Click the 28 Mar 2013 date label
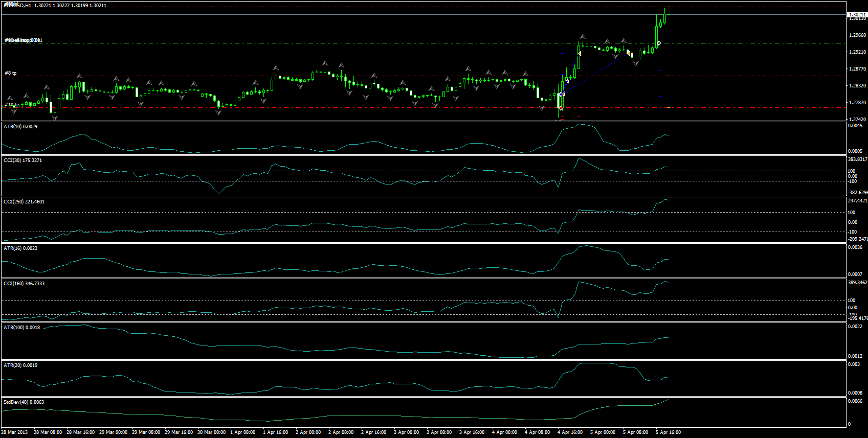 15,432
